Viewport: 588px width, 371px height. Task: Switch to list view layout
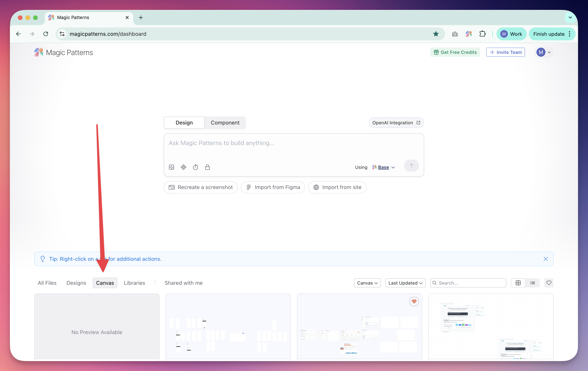point(532,283)
